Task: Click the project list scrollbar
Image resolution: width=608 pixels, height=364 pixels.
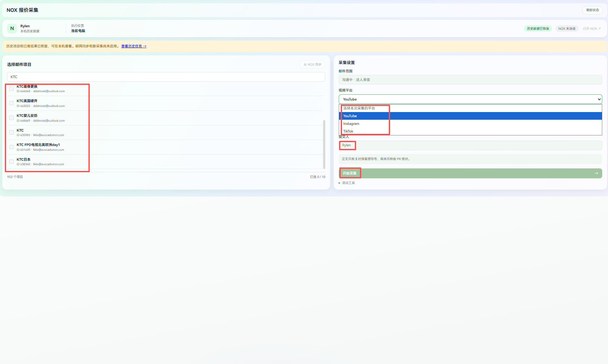Action: [324, 144]
